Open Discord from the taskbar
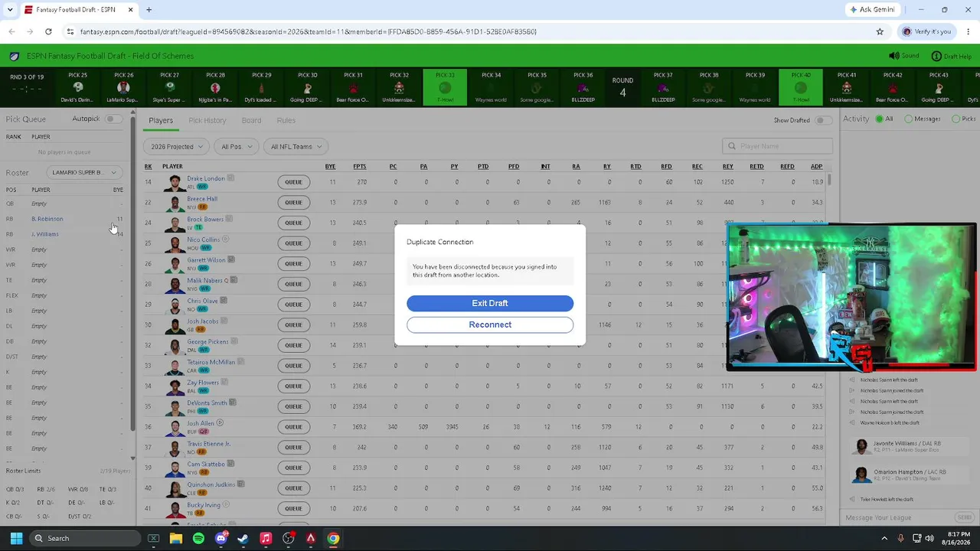 pos(221,538)
